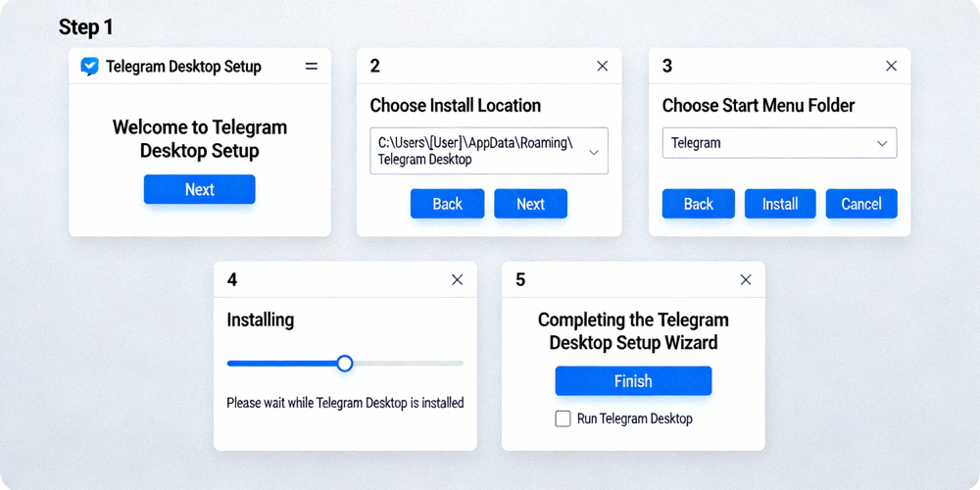
Task: Close the step 3 Start Menu Folder dialog
Action: coord(891,67)
